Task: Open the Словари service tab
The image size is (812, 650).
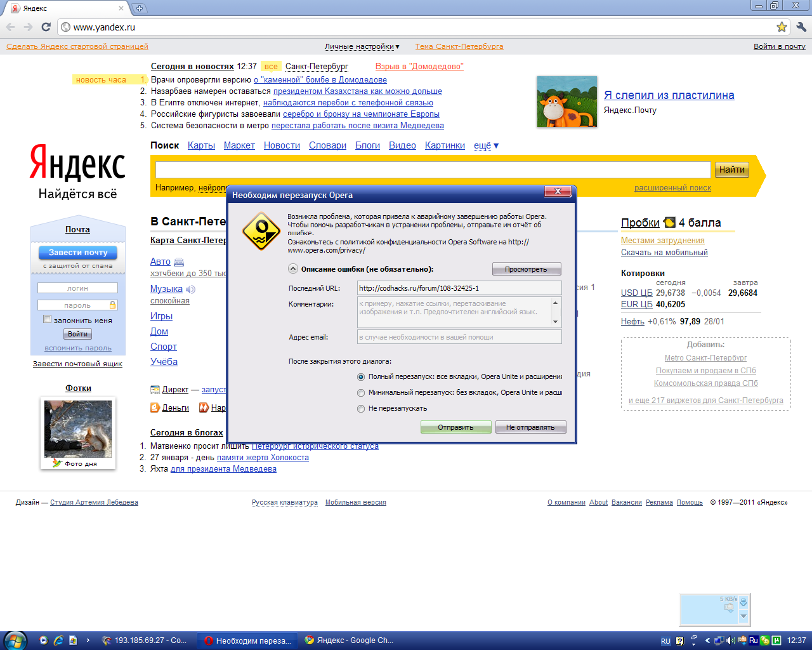Action: [x=327, y=145]
